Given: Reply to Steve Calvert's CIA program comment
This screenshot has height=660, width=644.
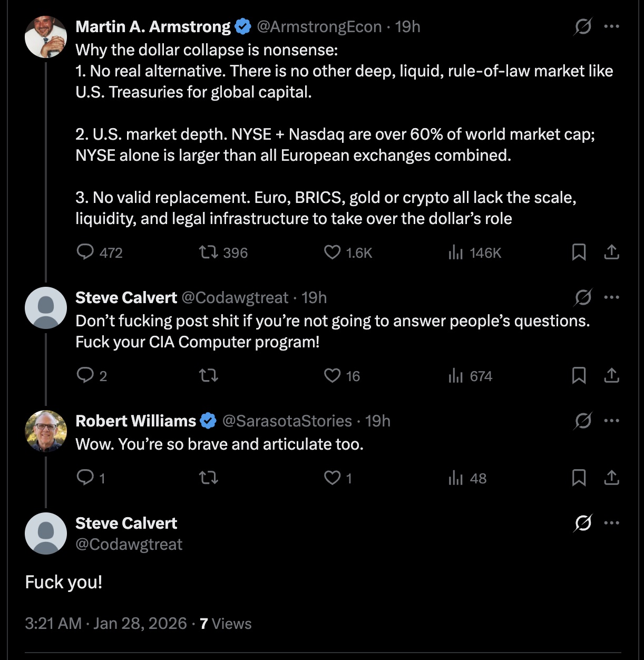Looking at the screenshot, I should point(85,376).
